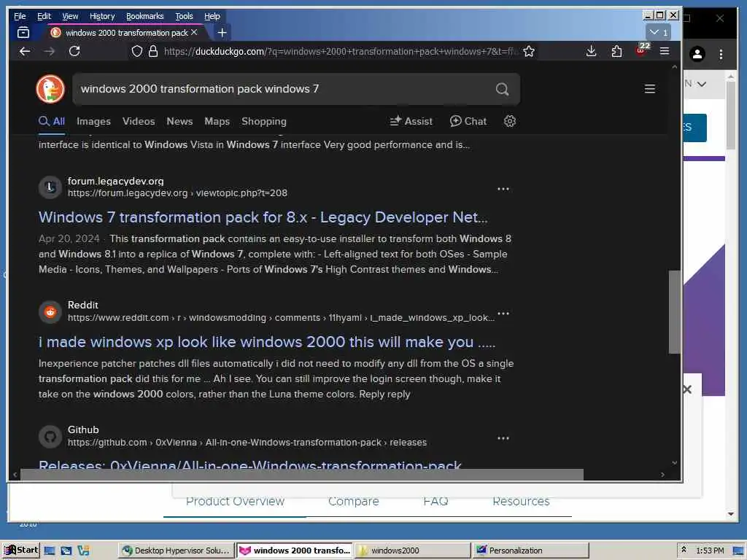This screenshot has height=560, width=747.
Task: Open the View menu
Action: [70, 16]
